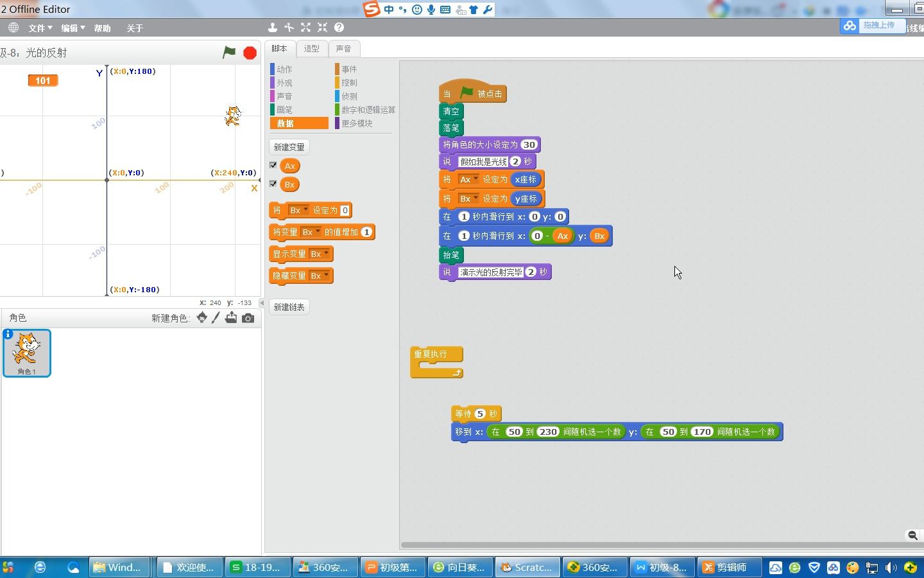
Task: Create new sprite from camera
Action: (x=248, y=318)
